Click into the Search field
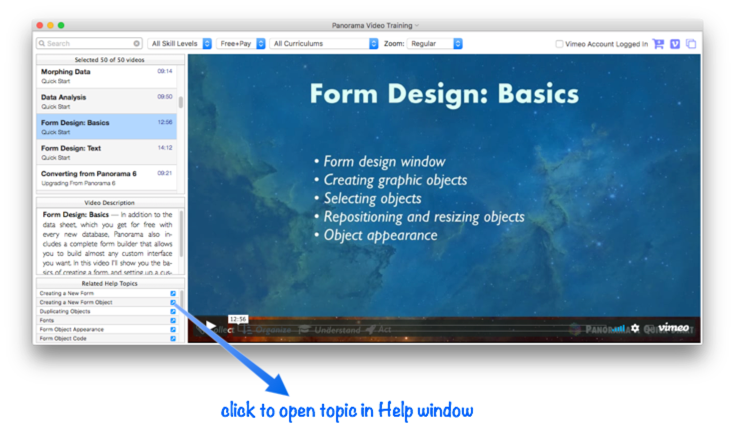Screen dimensions: 735x431 tap(89, 43)
